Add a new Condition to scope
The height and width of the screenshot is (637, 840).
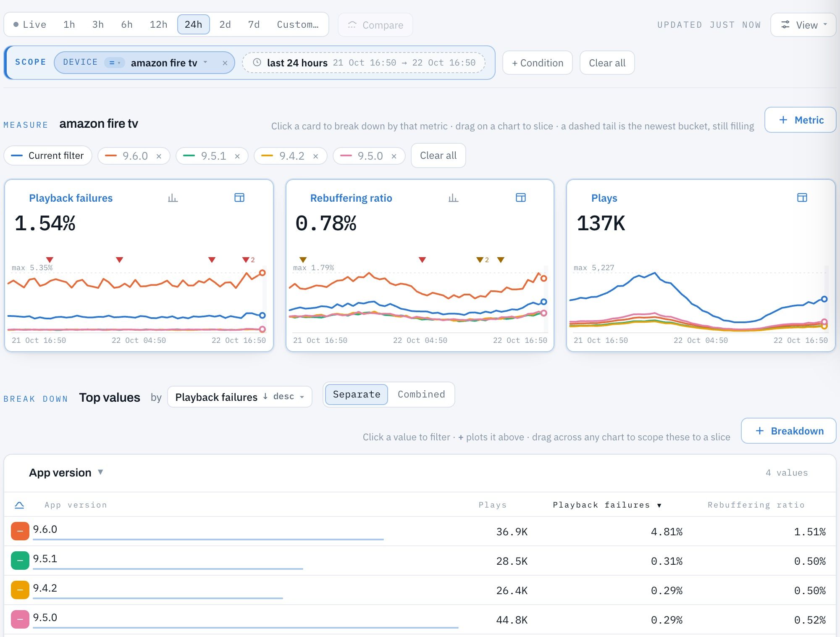538,63
